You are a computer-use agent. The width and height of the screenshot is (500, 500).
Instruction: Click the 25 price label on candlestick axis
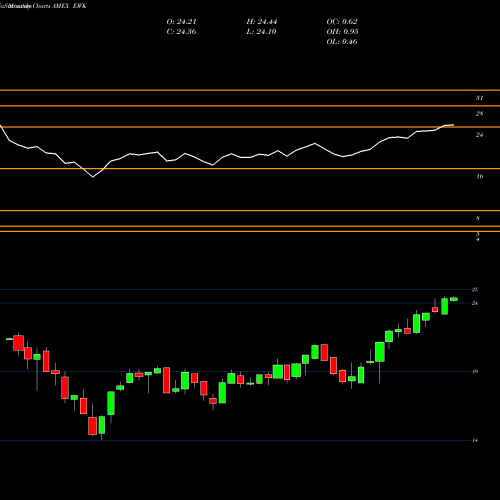tap(475, 290)
